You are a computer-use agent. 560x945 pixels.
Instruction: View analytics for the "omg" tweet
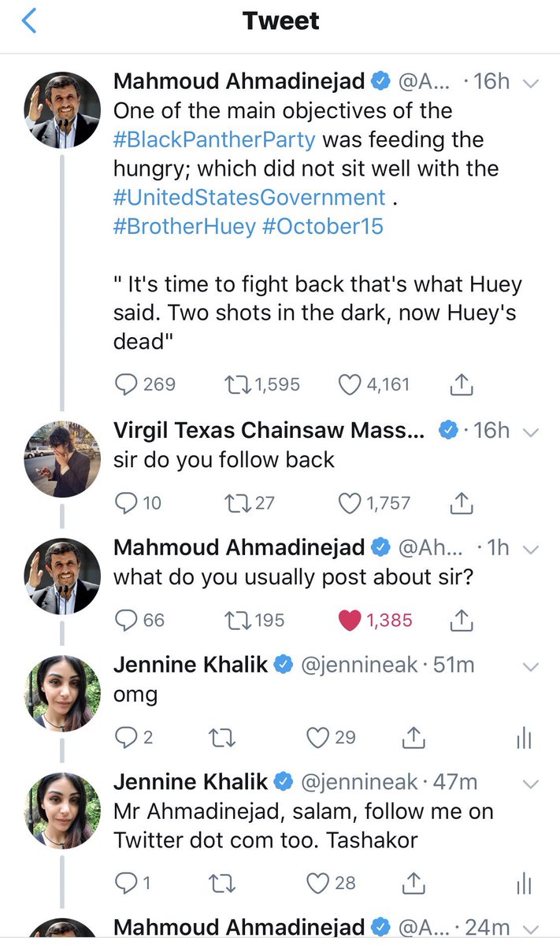525,738
